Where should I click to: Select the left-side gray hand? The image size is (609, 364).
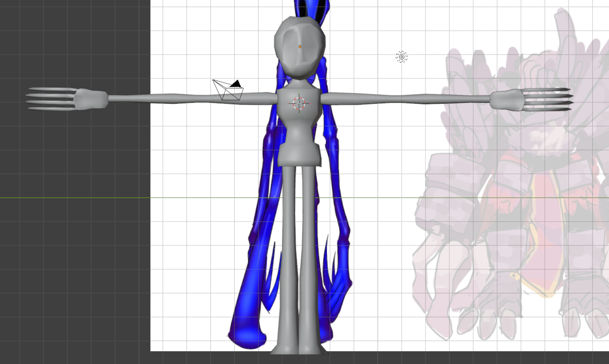click(91, 99)
